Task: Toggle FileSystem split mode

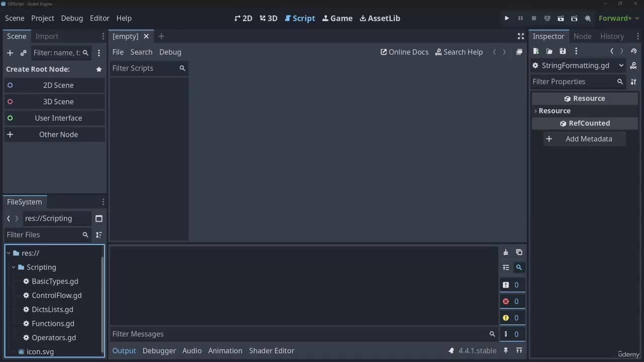Action: click(99, 218)
